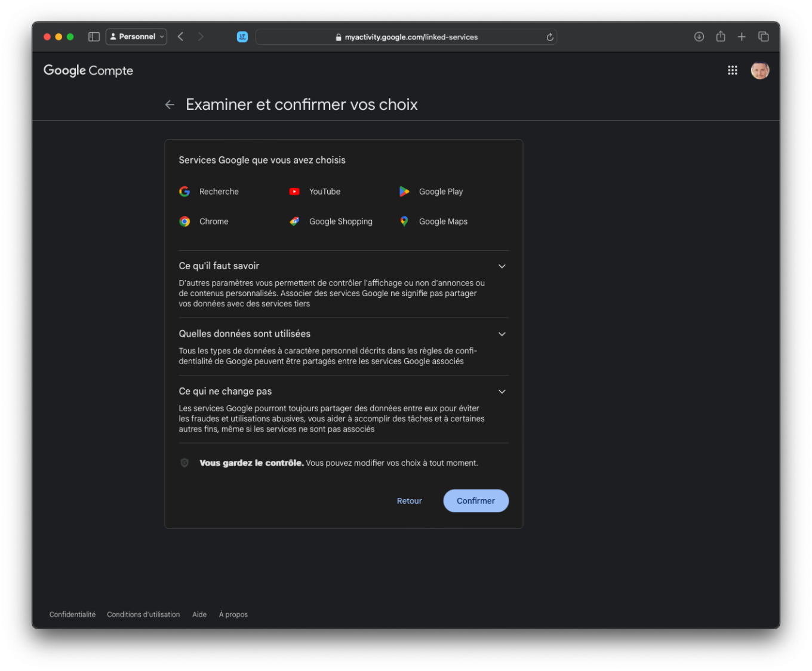The height and width of the screenshot is (671, 812).
Task: Click the 'Quelles données sont utilisées' heading
Action: [245, 334]
